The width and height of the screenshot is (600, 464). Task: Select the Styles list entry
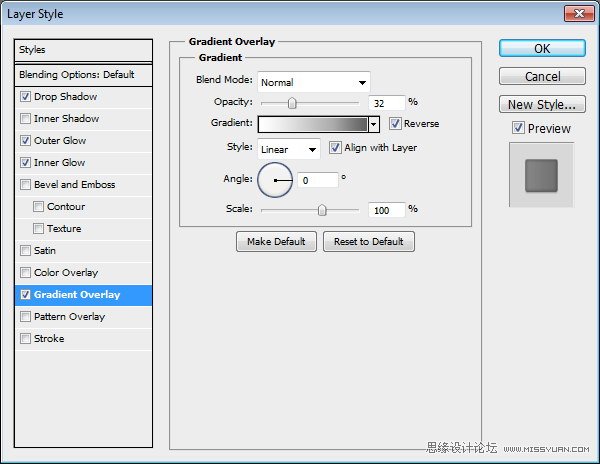tap(83, 50)
